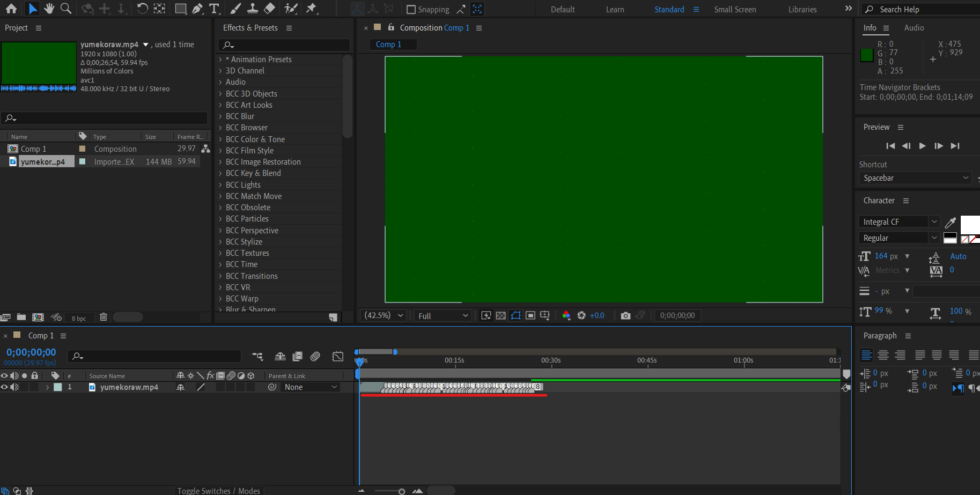Open the magnification ratio dropdown
This screenshot has height=495, width=980.
pyautogui.click(x=382, y=315)
